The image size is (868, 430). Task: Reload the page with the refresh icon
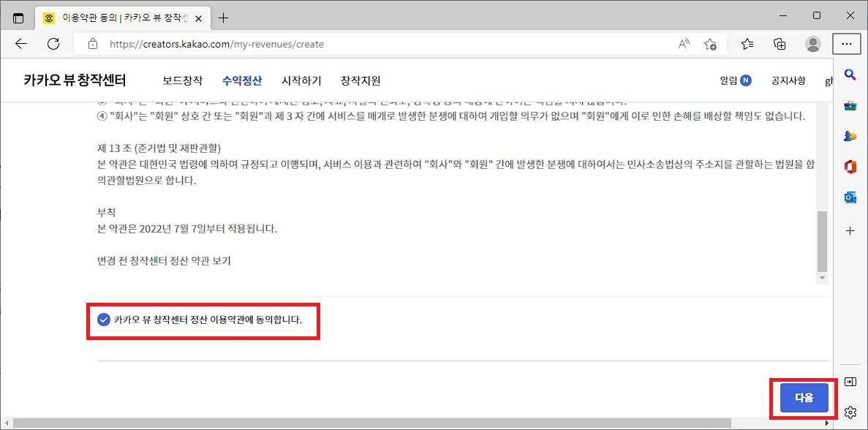pyautogui.click(x=53, y=45)
